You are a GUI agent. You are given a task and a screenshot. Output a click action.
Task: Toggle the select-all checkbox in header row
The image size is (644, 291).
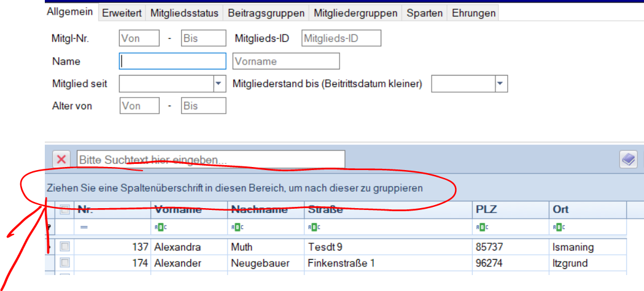pos(65,209)
